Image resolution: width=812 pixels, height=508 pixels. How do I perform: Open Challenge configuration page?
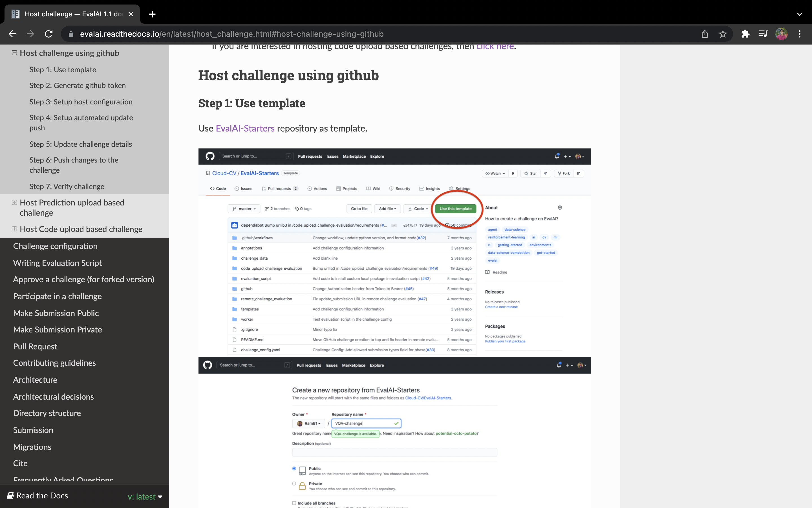(55, 246)
